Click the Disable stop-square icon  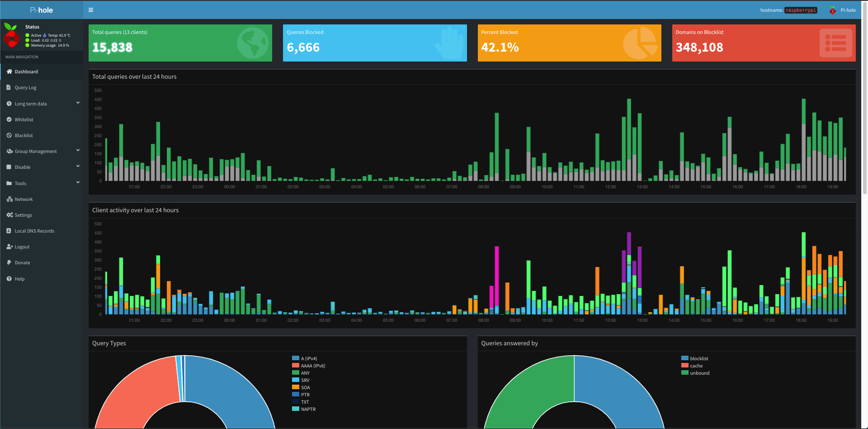9,167
